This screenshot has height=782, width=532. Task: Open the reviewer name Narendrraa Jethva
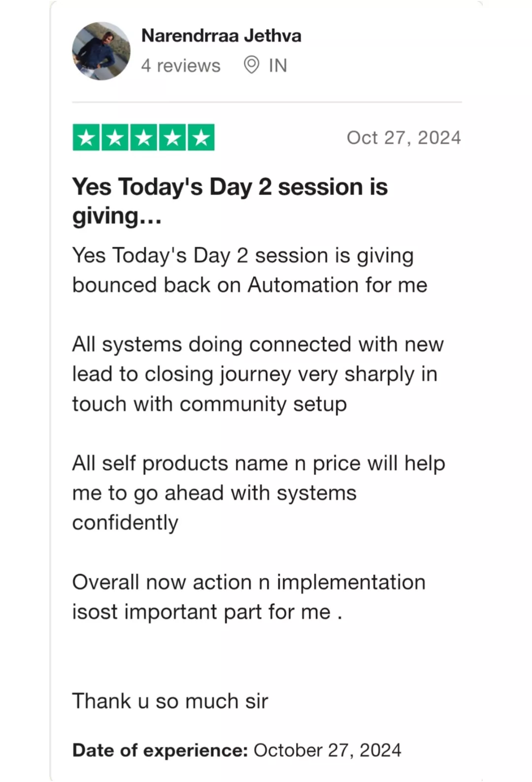pyautogui.click(x=221, y=35)
